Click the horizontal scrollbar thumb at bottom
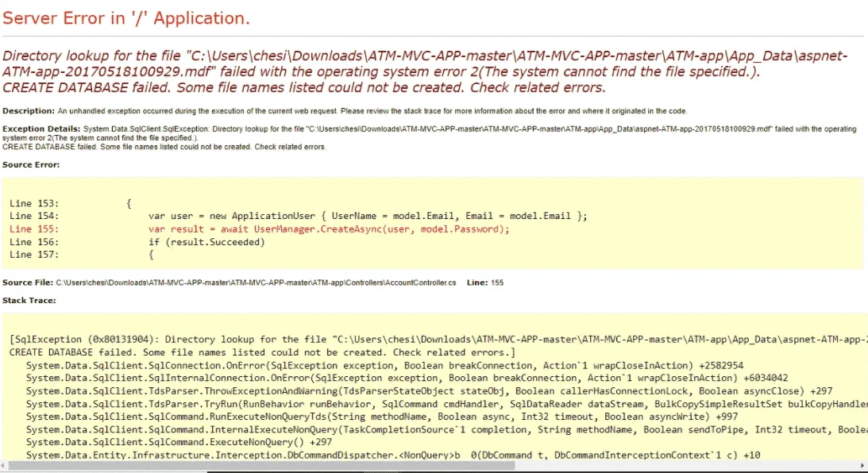The height and width of the screenshot is (473, 868). [261, 466]
